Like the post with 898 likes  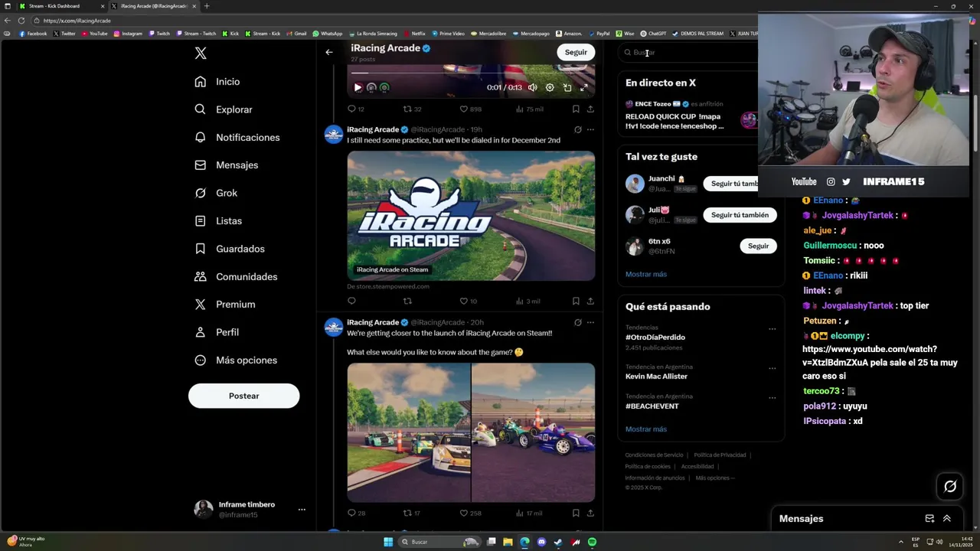[x=470, y=109]
